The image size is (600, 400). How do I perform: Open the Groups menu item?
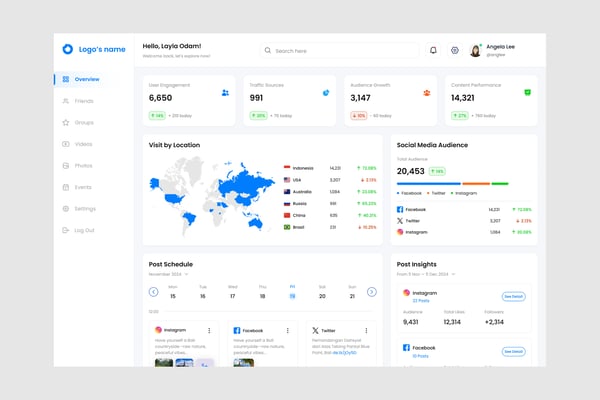pyautogui.click(x=78, y=122)
